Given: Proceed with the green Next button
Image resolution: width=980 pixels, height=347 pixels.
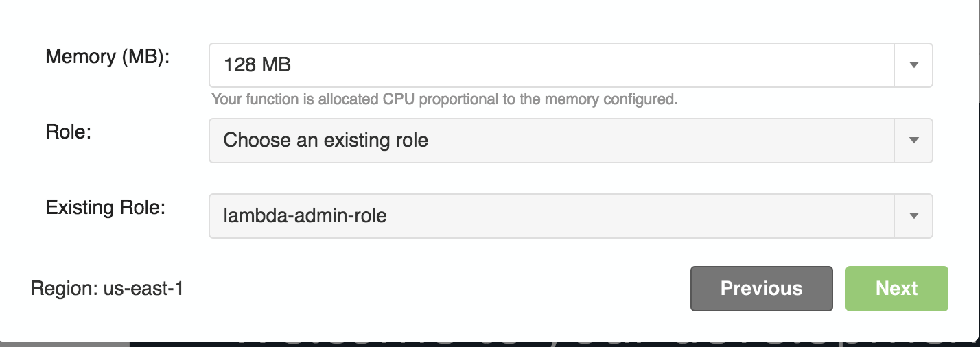Looking at the screenshot, I should pyautogui.click(x=896, y=288).
